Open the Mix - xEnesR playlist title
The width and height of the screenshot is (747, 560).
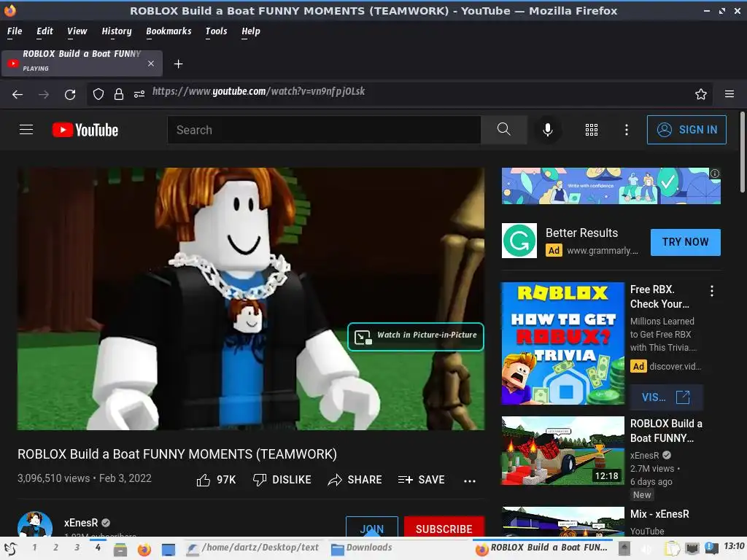tap(659, 514)
